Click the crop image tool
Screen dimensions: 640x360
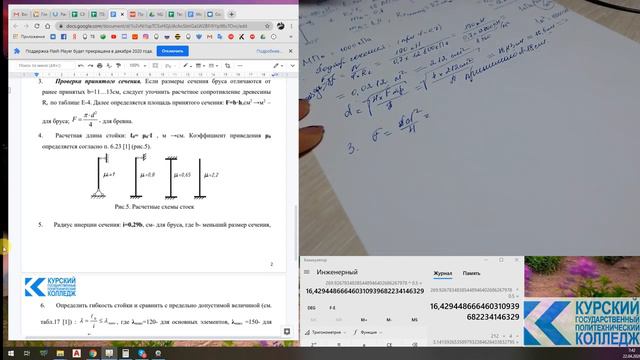point(227,65)
